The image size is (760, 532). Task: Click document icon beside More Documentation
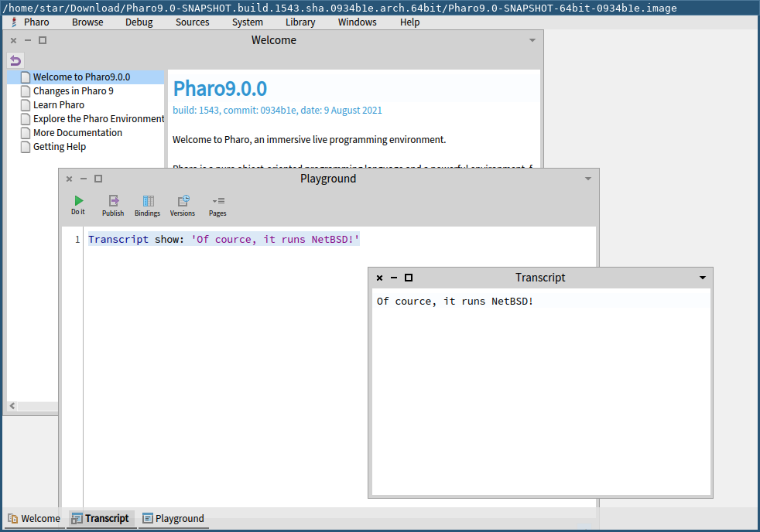[x=26, y=133]
